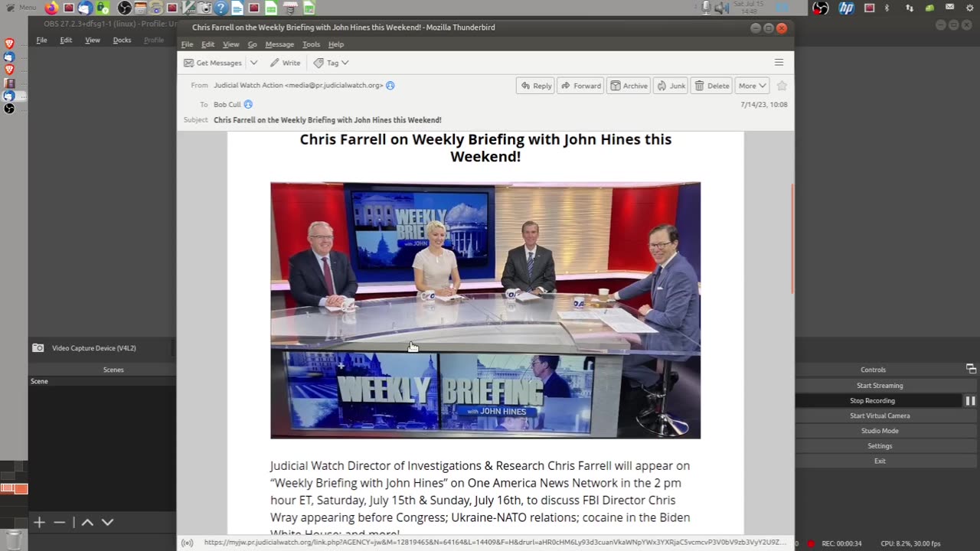Screen dimensions: 980x551
Task: Click Thunderbird launcher in top panel
Action: [85, 8]
